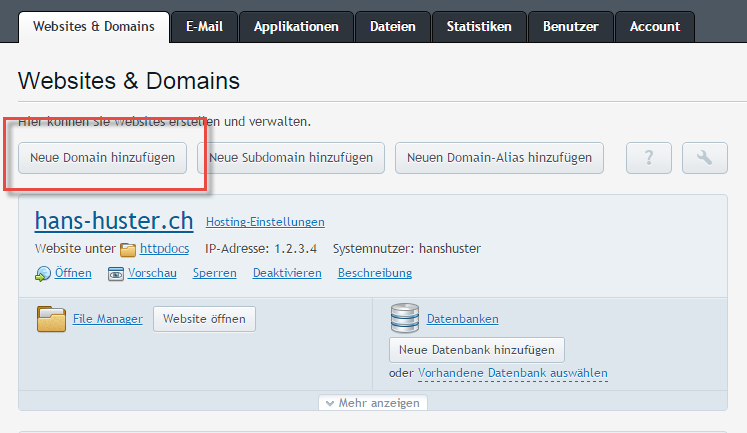This screenshot has height=433, width=747.
Task: Click the Vorschau preview icon
Action: tap(116, 273)
